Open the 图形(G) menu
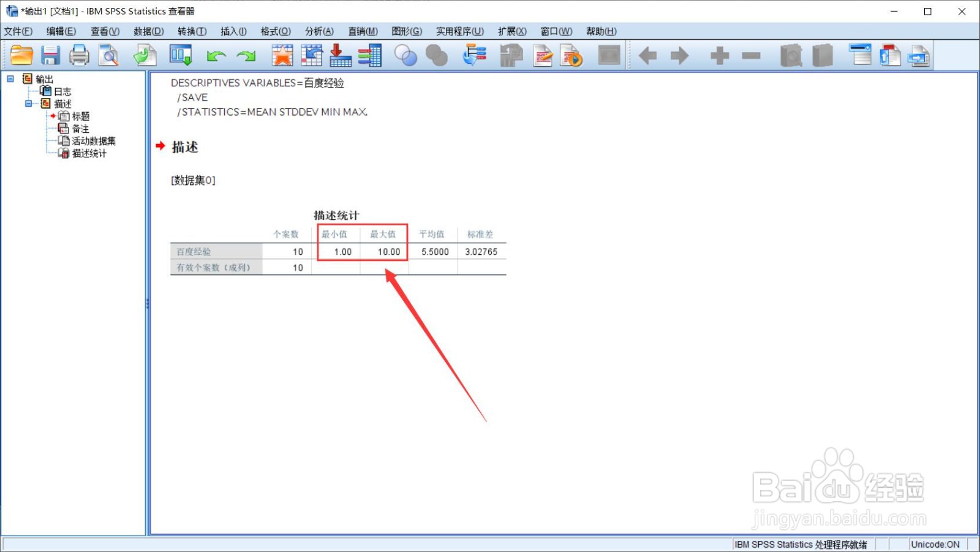The height and width of the screenshot is (552, 980). [x=407, y=31]
